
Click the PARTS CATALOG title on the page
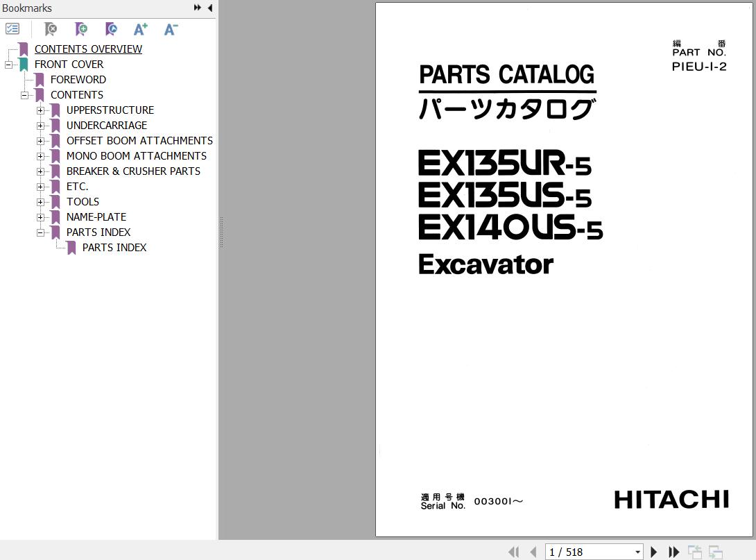[x=507, y=75]
